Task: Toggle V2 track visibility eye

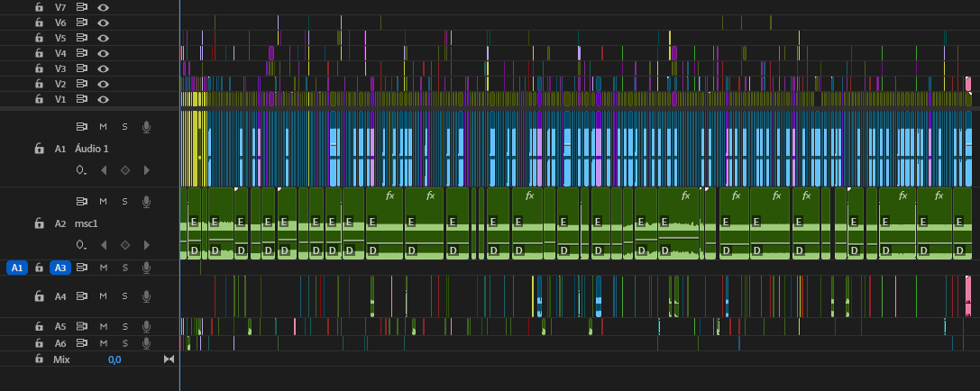Action: coord(103,84)
